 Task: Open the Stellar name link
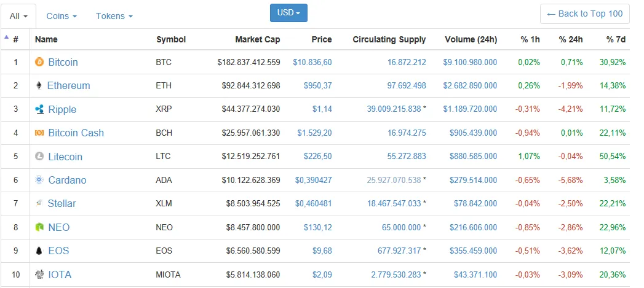[62, 203]
